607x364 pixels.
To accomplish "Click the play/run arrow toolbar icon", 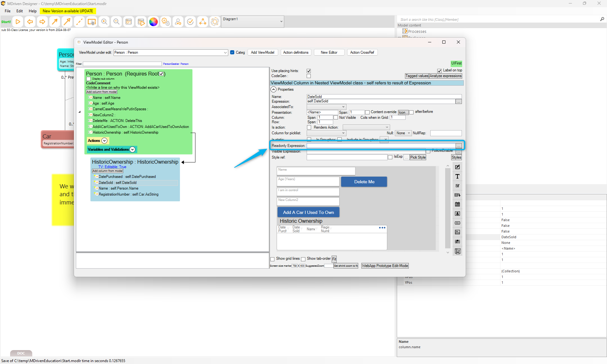I will tap(18, 22).
